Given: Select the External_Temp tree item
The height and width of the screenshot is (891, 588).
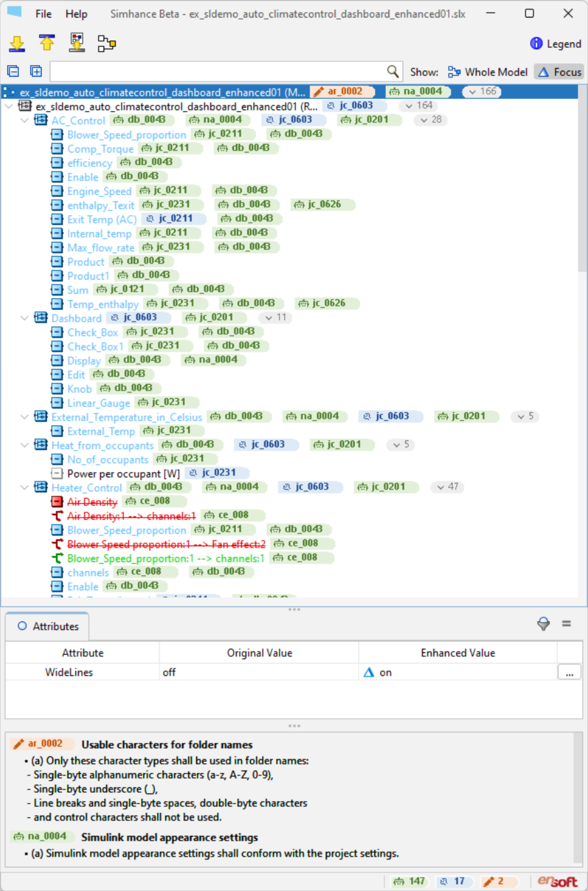Looking at the screenshot, I should point(101,431).
